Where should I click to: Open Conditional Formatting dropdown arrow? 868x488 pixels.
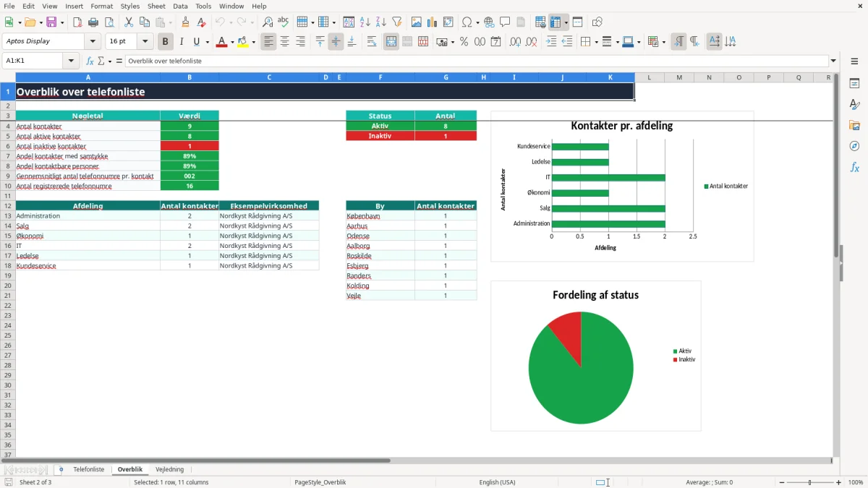click(663, 42)
